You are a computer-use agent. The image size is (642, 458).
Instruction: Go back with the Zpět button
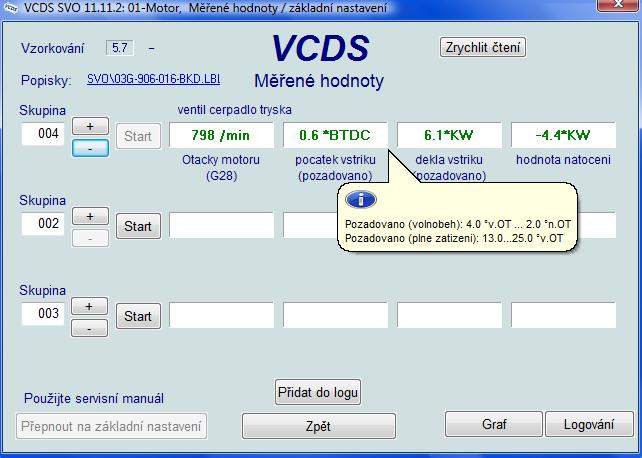click(x=318, y=425)
